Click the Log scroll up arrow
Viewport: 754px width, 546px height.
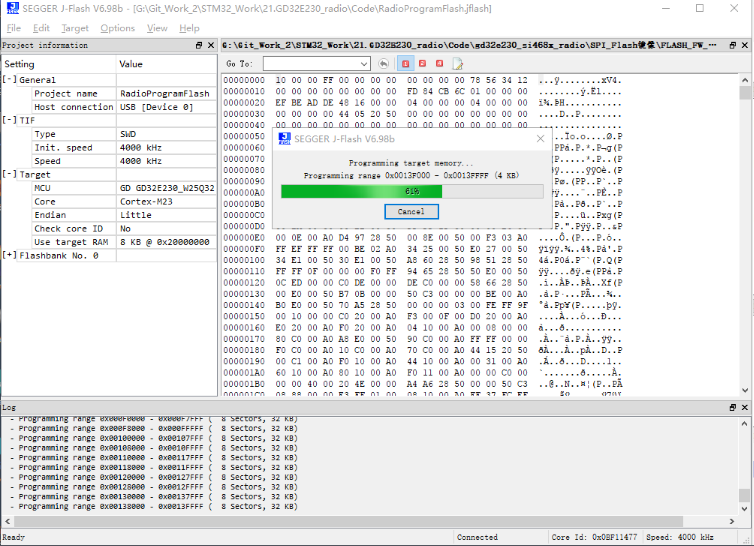click(x=745, y=423)
